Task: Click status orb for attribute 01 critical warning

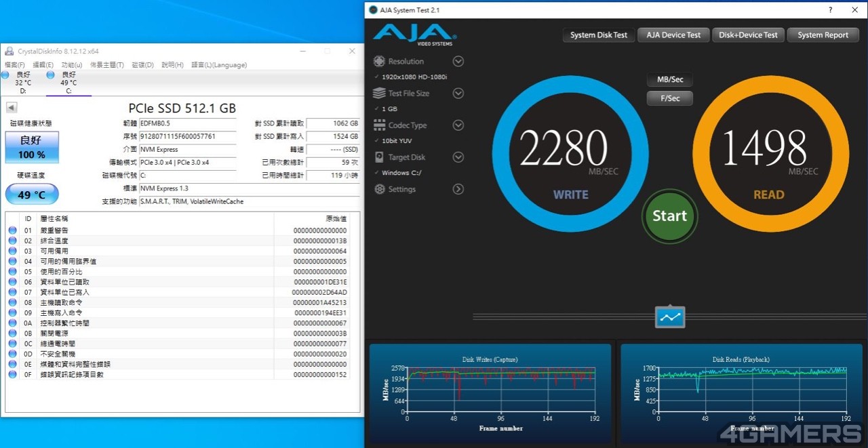Action: (12, 230)
